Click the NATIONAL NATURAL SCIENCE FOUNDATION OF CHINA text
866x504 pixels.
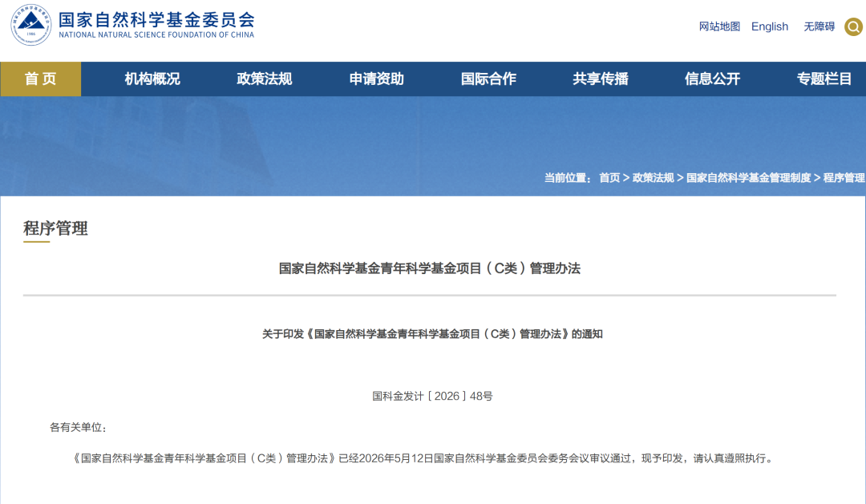tap(156, 34)
